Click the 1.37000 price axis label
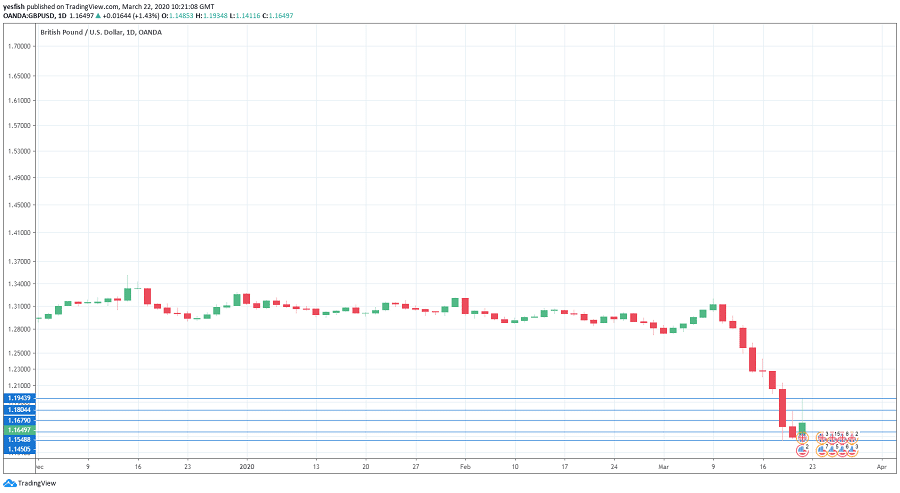Screen dimensions: 900x493 pyautogui.click(x=19, y=262)
